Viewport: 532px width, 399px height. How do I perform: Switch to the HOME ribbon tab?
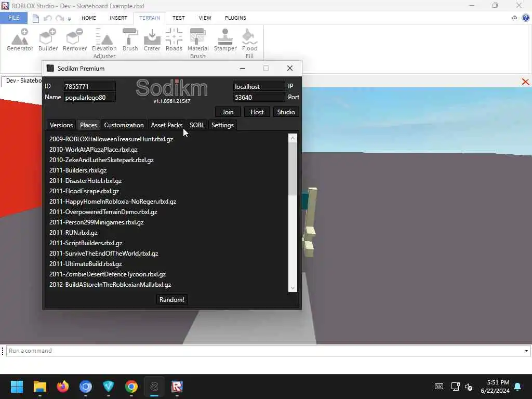88,18
